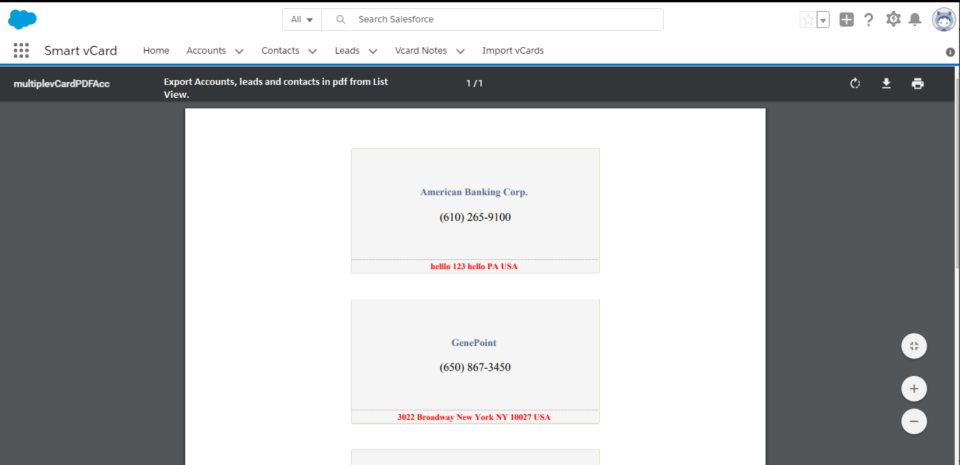Open the Leads tab
The height and width of the screenshot is (465, 960).
pyautogui.click(x=347, y=51)
